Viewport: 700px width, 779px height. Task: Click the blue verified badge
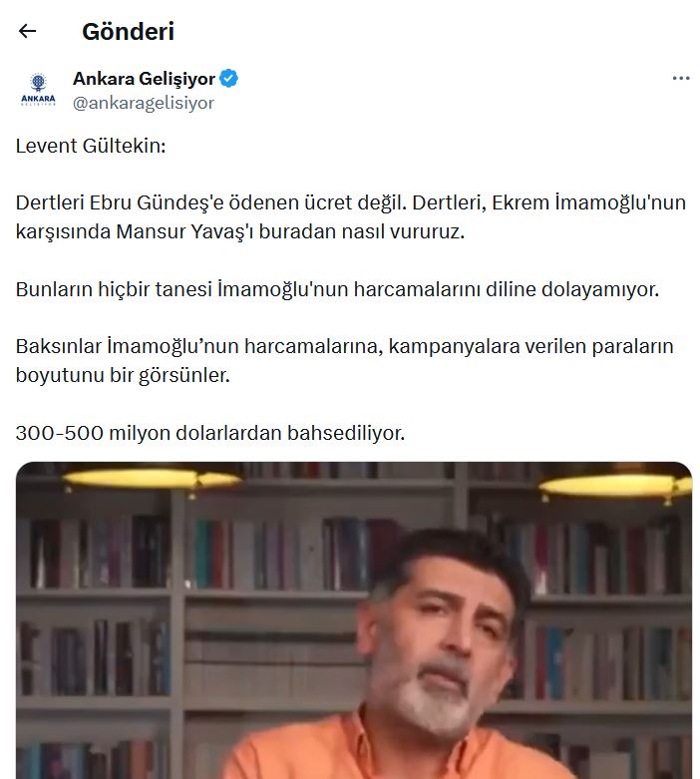228,79
